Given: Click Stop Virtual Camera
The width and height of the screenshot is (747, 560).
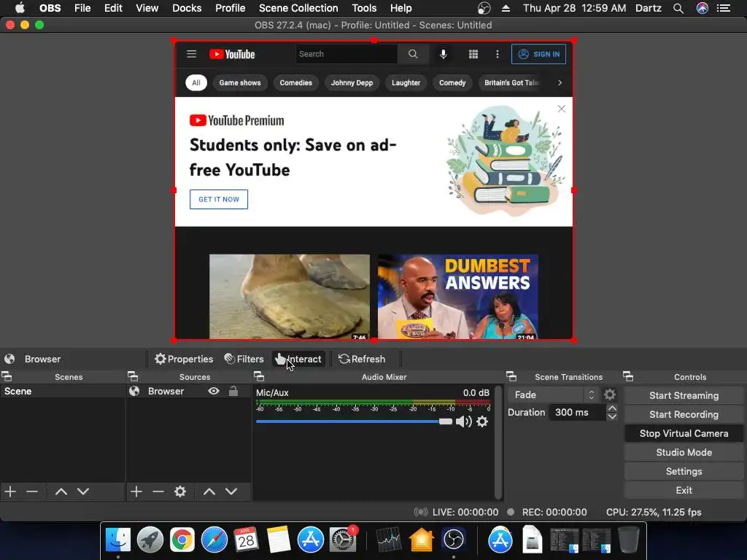Looking at the screenshot, I should click(684, 433).
